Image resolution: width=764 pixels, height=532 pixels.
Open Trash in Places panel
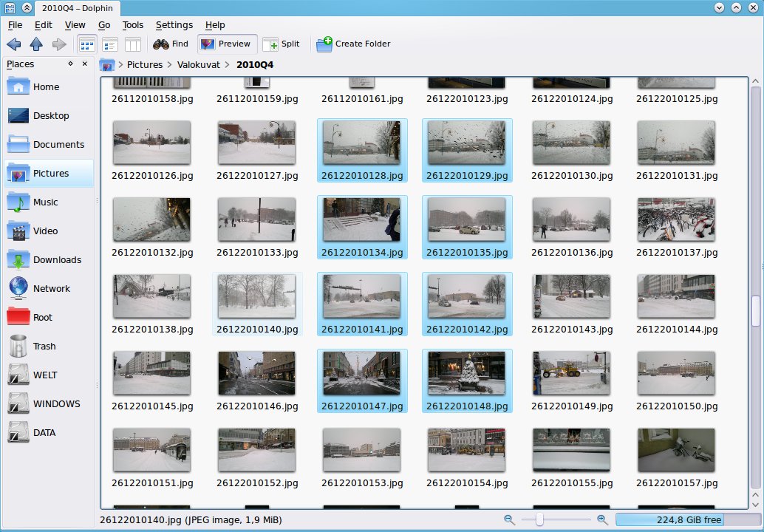point(49,347)
